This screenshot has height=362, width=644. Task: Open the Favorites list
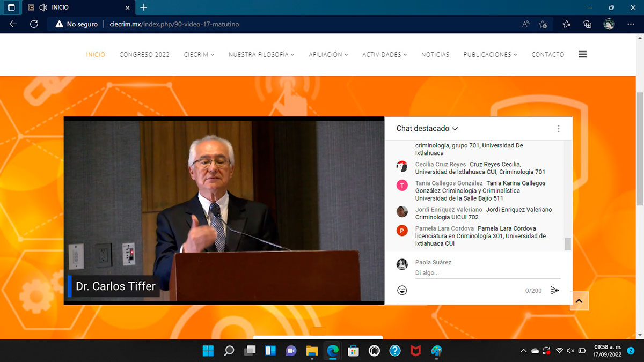point(567,24)
